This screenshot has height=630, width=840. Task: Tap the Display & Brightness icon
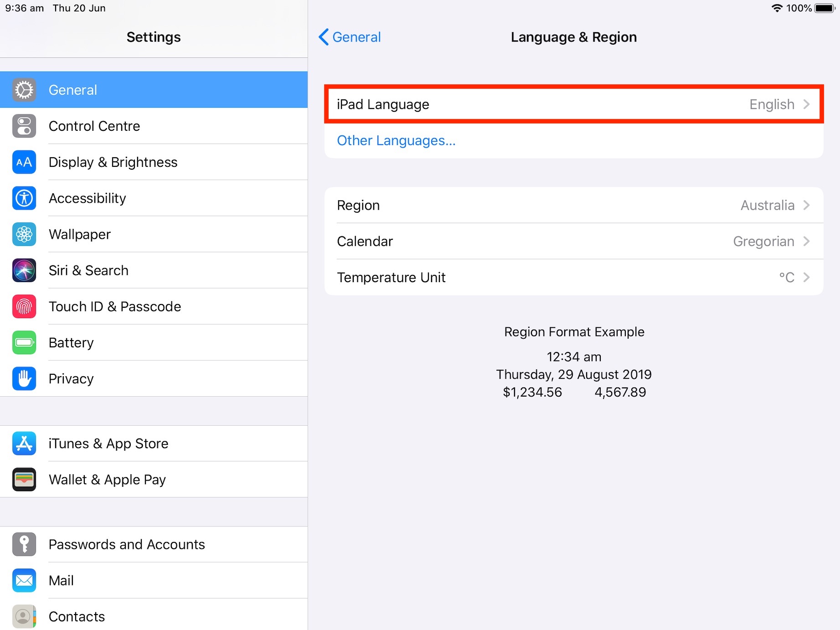pyautogui.click(x=24, y=162)
